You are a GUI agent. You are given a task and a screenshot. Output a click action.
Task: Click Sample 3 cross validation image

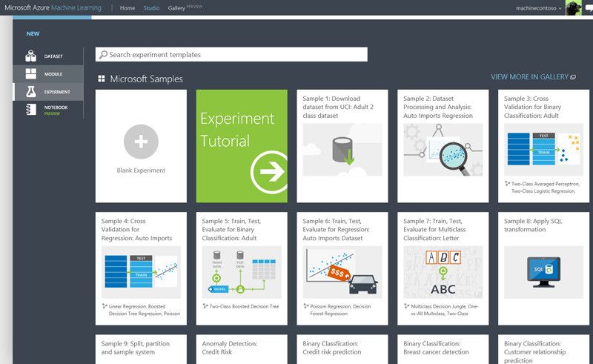tap(543, 150)
